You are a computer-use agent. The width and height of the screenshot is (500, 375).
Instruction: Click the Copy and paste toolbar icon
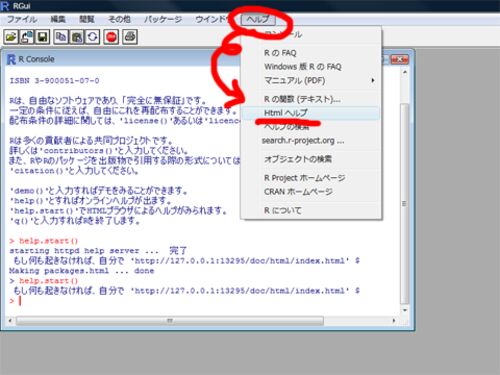(93, 37)
